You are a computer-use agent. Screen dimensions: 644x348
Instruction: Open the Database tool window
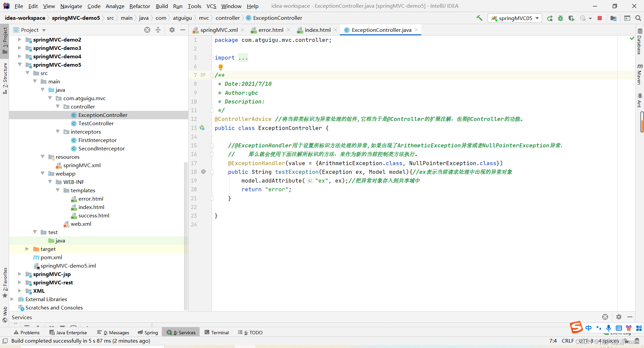(640, 41)
